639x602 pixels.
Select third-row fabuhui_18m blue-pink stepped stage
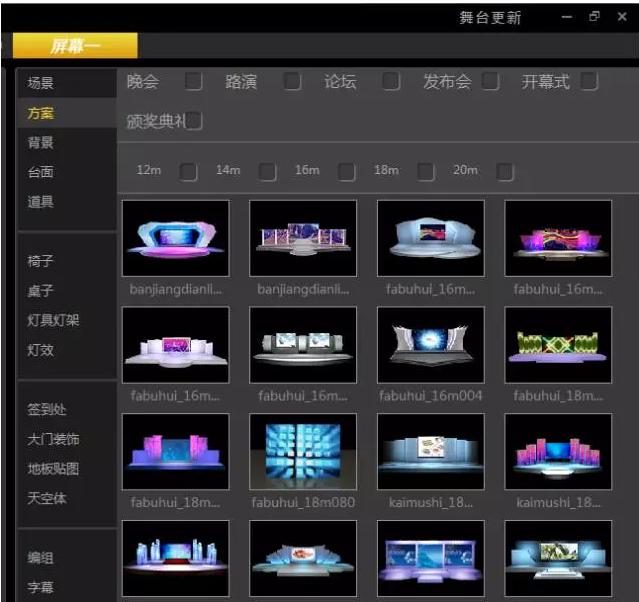tap(176, 451)
